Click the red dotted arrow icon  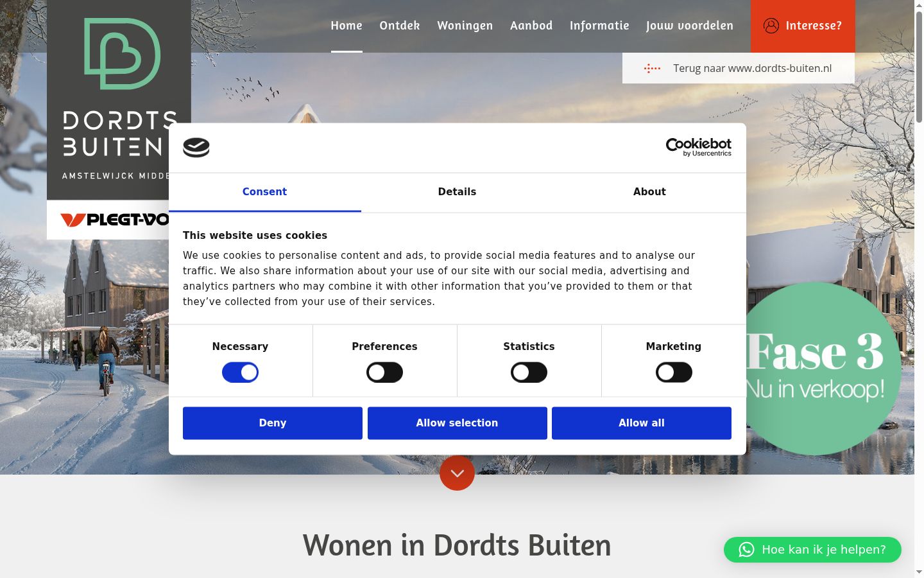[x=652, y=68]
